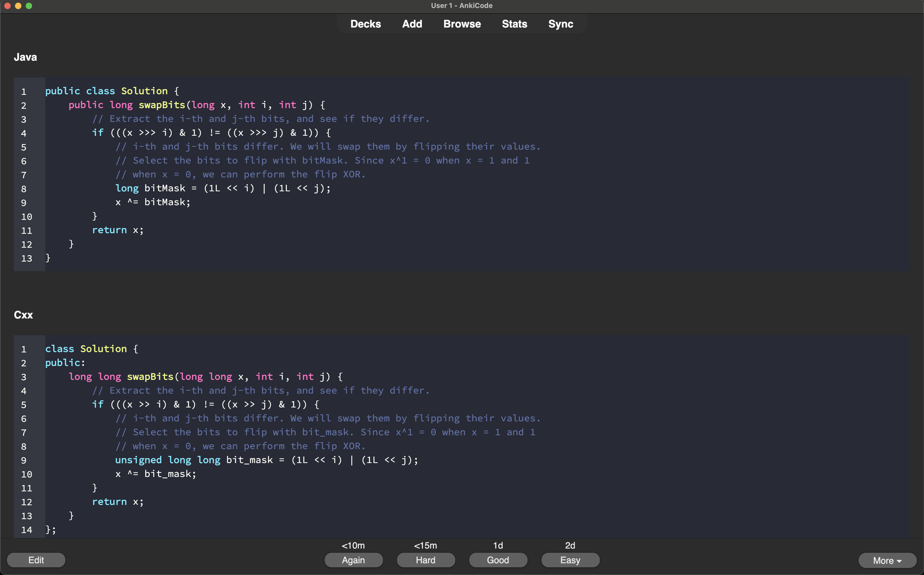
Task: Click line number 9 in the Cxx code
Action: pos(24,461)
